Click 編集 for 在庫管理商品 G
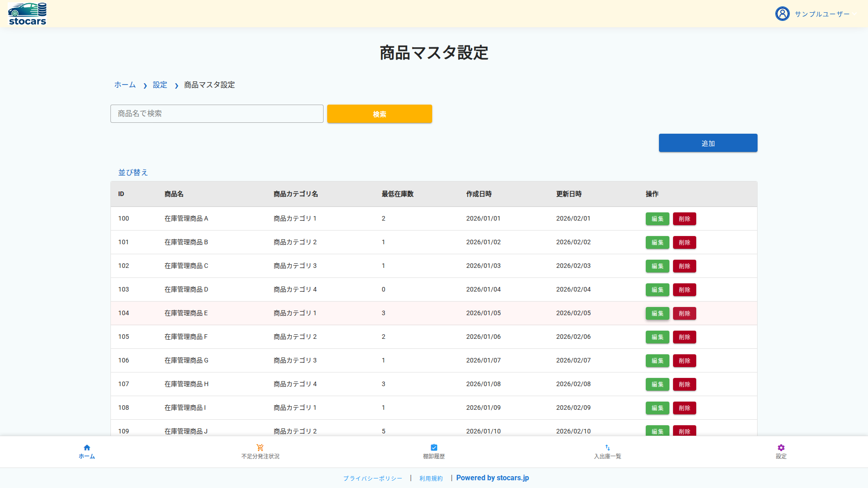The image size is (868, 488). 657,361
